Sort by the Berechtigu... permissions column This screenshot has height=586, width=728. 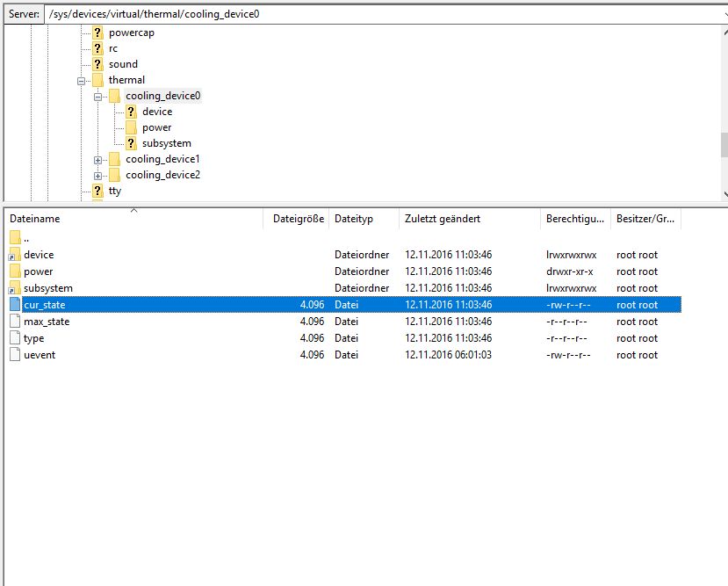pos(576,219)
